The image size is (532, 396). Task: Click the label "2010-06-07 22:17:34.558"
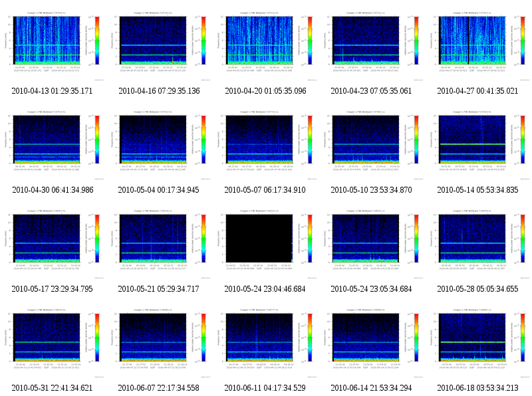click(x=159, y=388)
